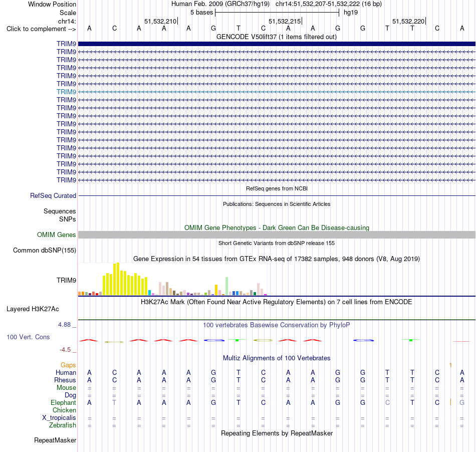This screenshot has height=452, width=476.
Task: Click the light green bar in GTEx chart
Action: (x=227, y=286)
